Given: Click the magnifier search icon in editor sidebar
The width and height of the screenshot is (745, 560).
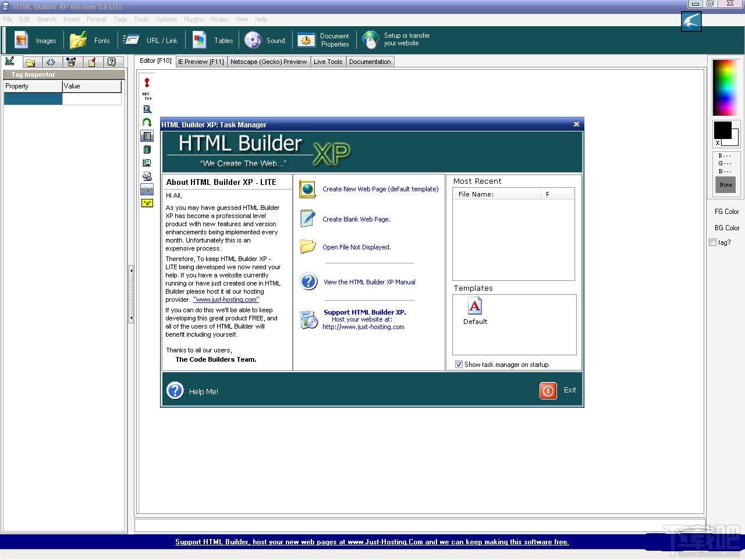Looking at the screenshot, I should tap(147, 109).
